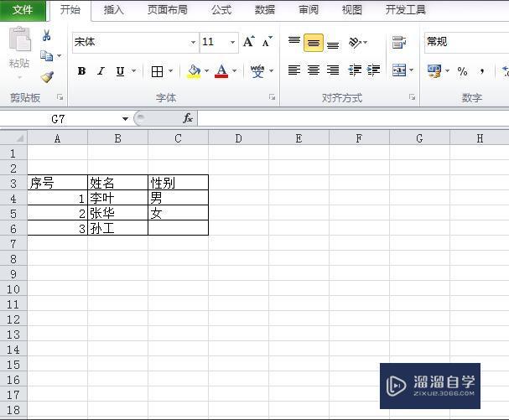Open the 粘贴 paste options arrow
Screen dimensions: 509x420
19,78
